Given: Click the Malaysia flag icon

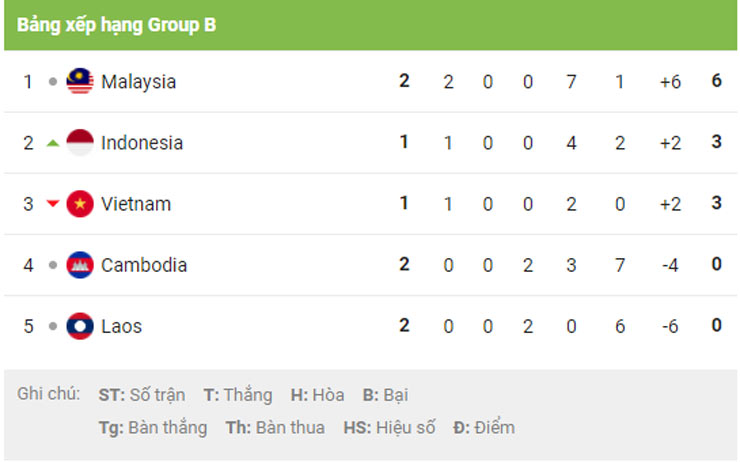Looking at the screenshot, I should (x=80, y=81).
